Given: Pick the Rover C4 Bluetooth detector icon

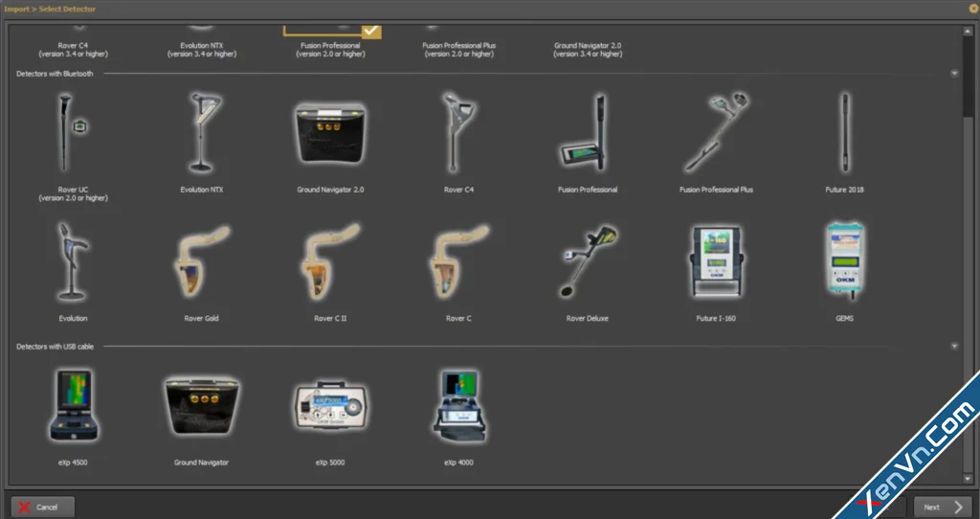Looking at the screenshot, I should (458, 132).
